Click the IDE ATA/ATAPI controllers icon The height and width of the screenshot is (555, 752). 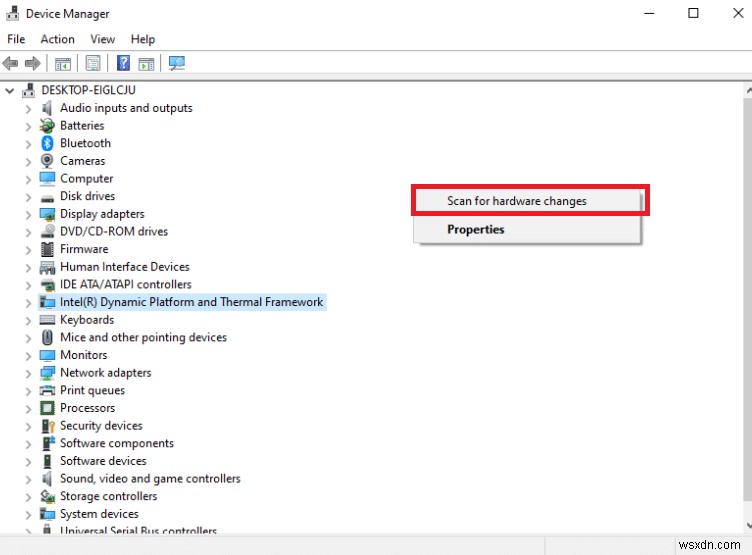pos(47,285)
